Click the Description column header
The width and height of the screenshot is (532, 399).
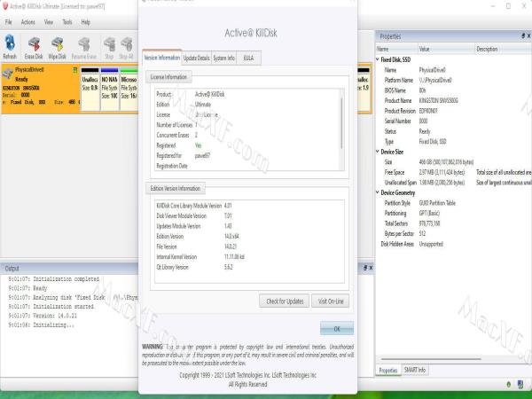pyautogui.click(x=503, y=49)
